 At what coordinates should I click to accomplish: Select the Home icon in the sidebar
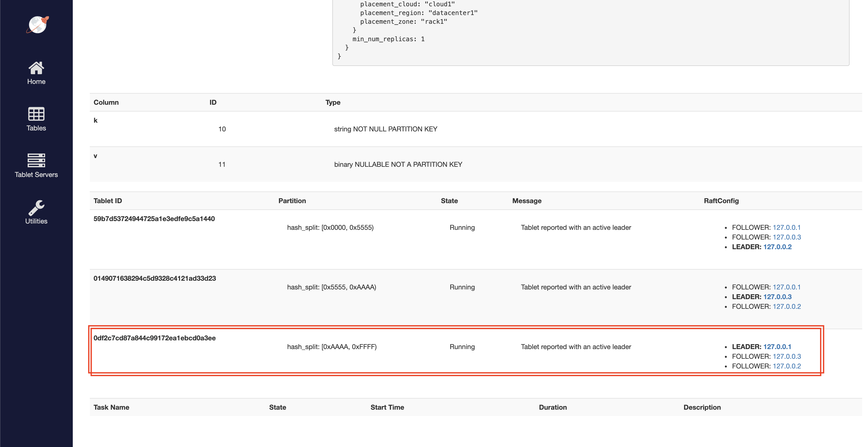click(36, 67)
